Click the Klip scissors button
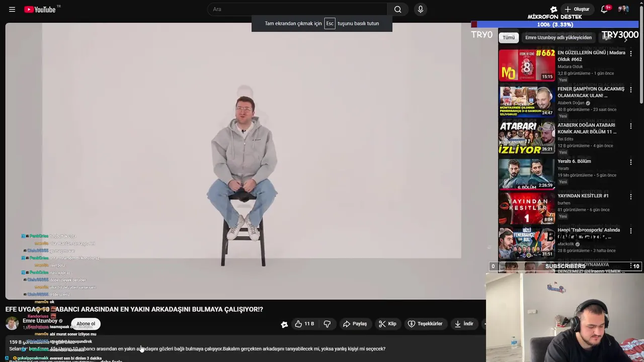The image size is (644, 362). coord(387,324)
